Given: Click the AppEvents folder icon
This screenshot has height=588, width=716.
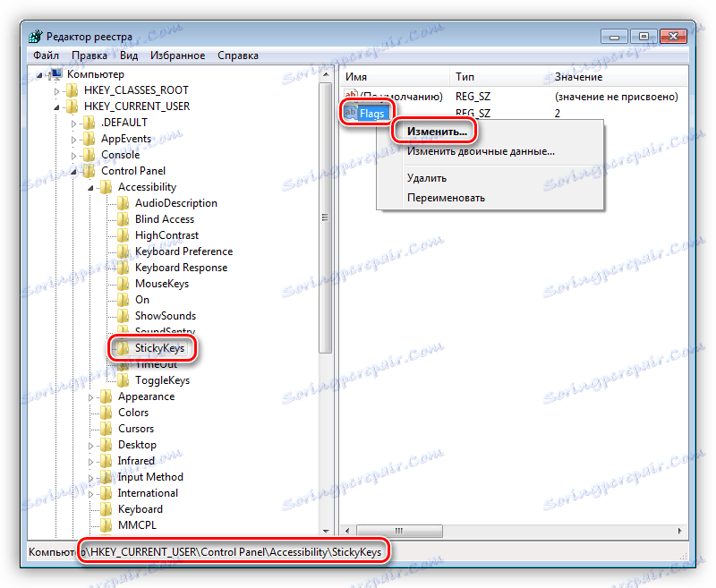Looking at the screenshot, I should pyautogui.click(x=89, y=139).
